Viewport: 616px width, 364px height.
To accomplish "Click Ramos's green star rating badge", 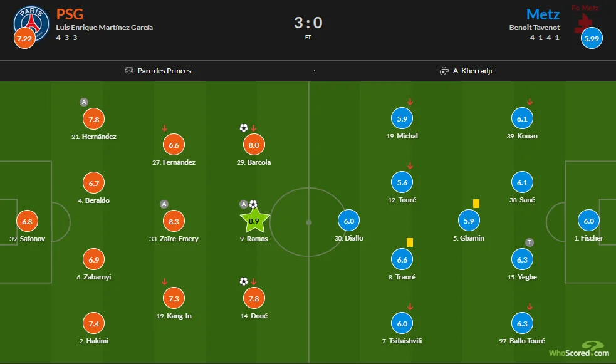I will (255, 221).
